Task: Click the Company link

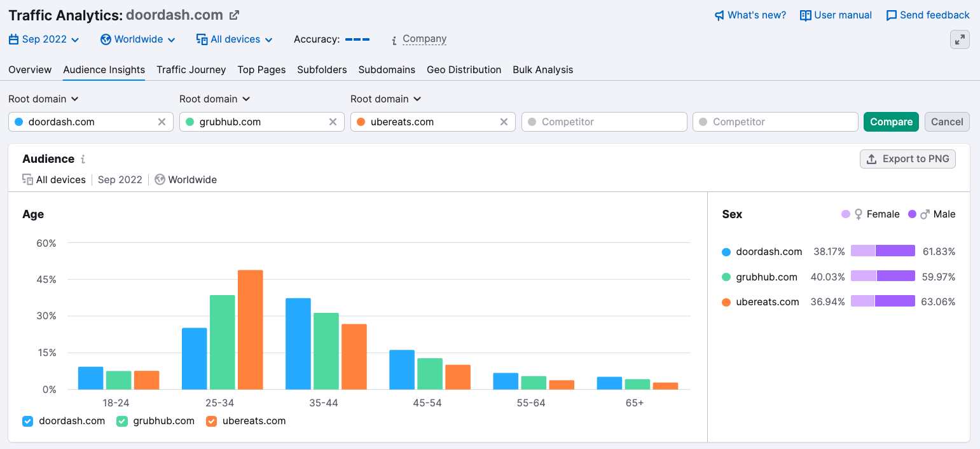Action: [x=425, y=39]
